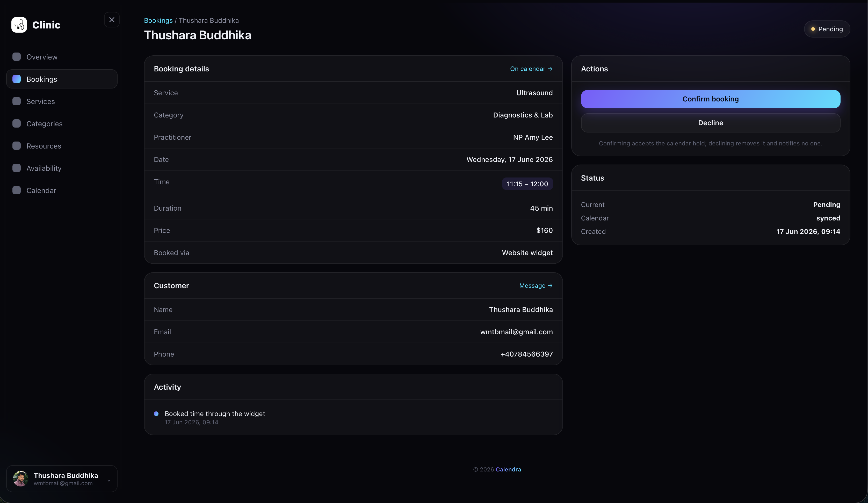This screenshot has height=503, width=868.
Task: Click practitioner NP Amy Lee
Action: (532, 137)
